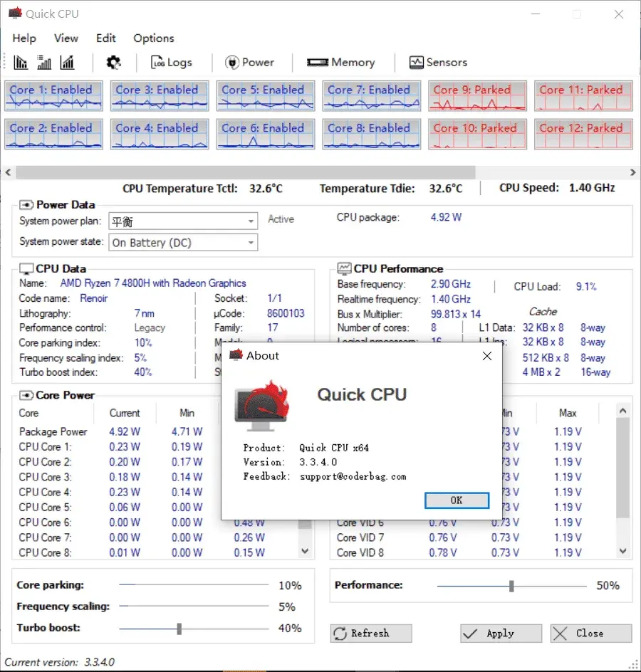641x672 pixels.
Task: Click the AMD Ryzen 7 4800H processor name
Action: (153, 283)
